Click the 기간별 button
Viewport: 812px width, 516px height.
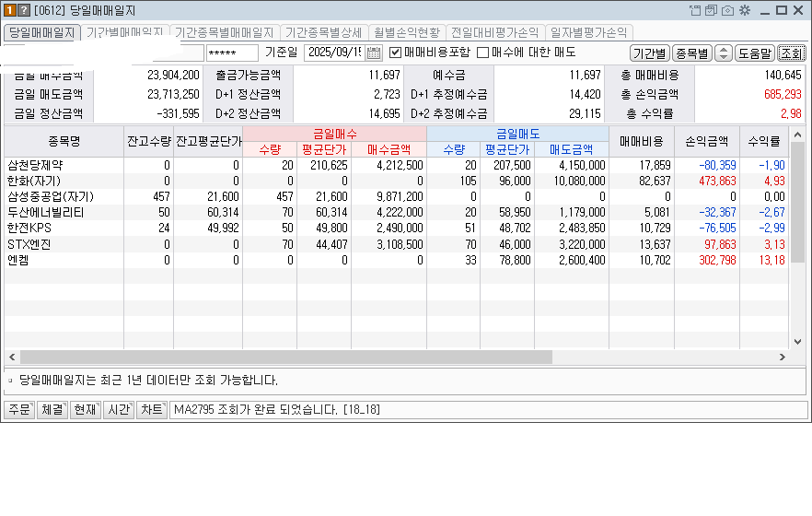point(650,53)
